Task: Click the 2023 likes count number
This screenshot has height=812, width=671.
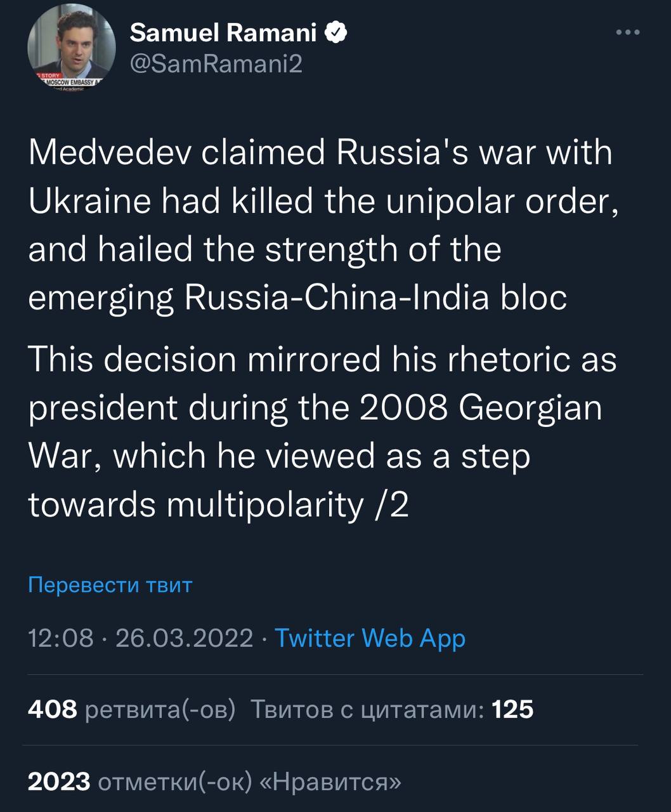Action: point(59,781)
